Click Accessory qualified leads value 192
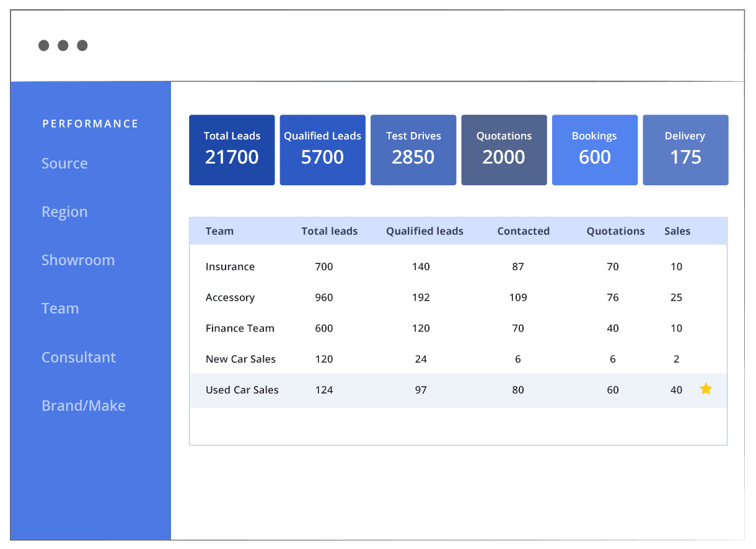The image size is (756, 549). tap(421, 297)
